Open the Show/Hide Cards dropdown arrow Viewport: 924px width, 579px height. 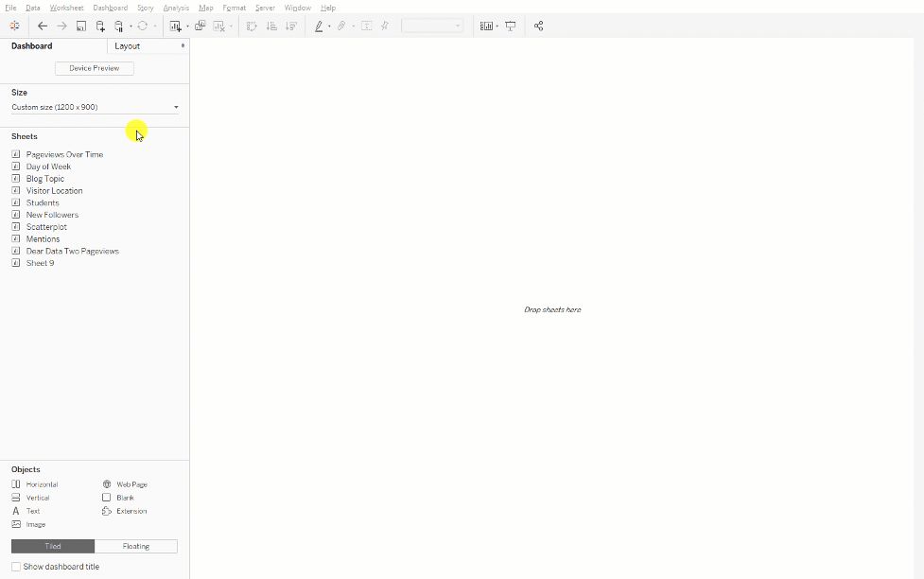click(x=497, y=26)
